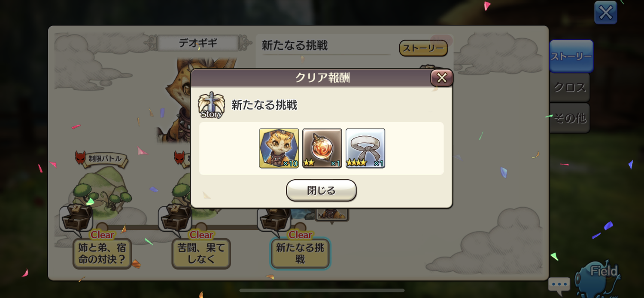
Task: Select the three-star white belt reward
Action: point(365,148)
